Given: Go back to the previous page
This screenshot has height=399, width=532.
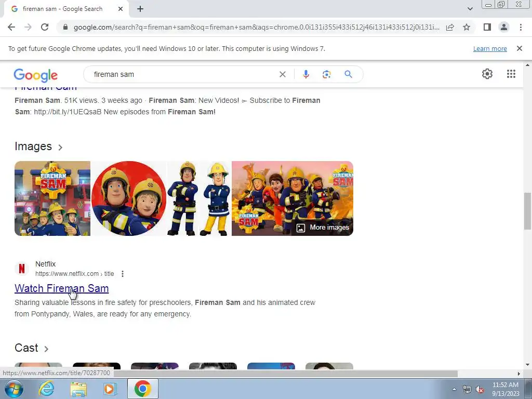Looking at the screenshot, I should click(11, 27).
